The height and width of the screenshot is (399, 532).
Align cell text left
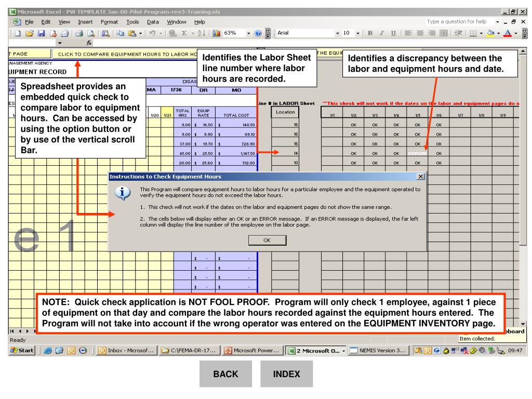pos(408,33)
